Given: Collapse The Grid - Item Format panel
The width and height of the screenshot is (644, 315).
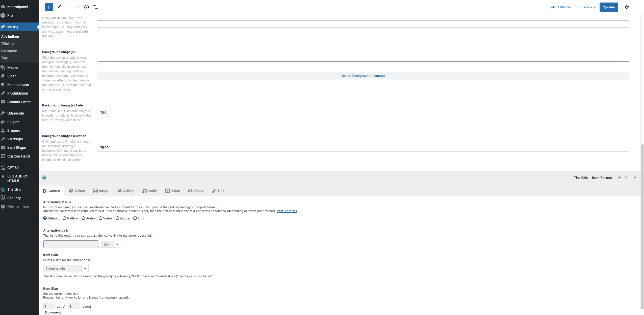Looking at the screenshot, I should [635, 177].
